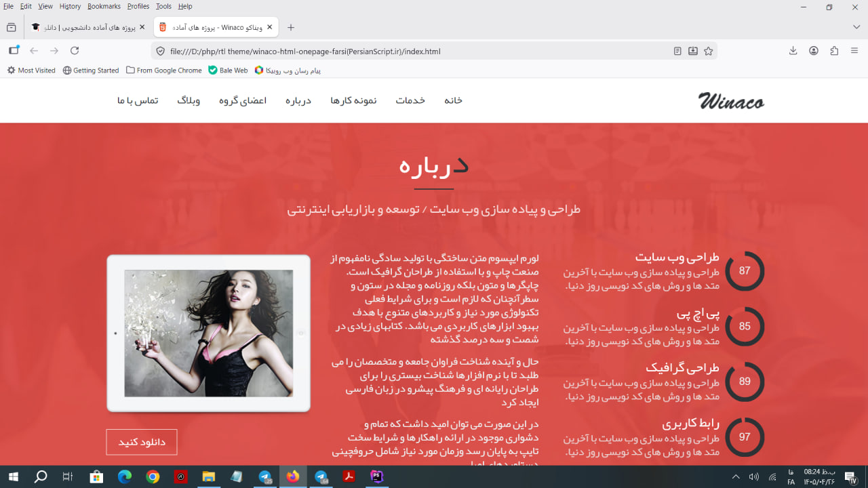Close the first Persian project tab
The width and height of the screenshot is (868, 488).
142,27
